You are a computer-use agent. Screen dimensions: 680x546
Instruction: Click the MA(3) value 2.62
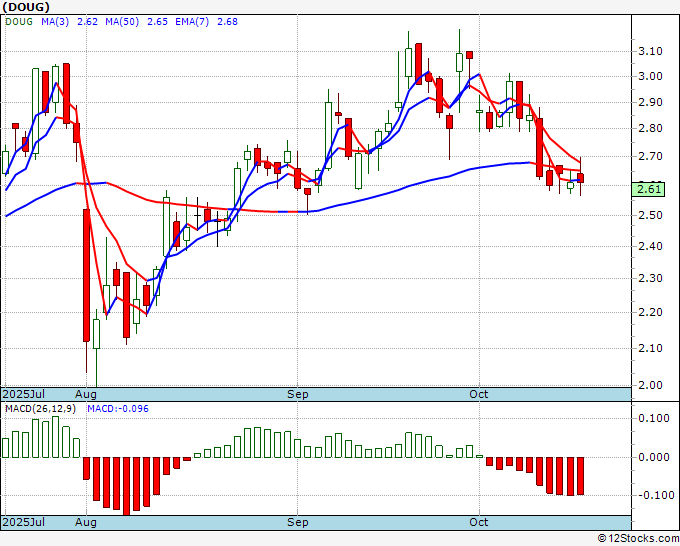[x=87, y=22]
